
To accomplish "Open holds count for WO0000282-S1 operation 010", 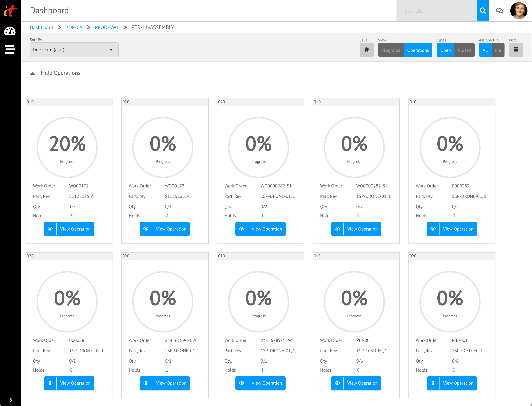I will 358,216.
